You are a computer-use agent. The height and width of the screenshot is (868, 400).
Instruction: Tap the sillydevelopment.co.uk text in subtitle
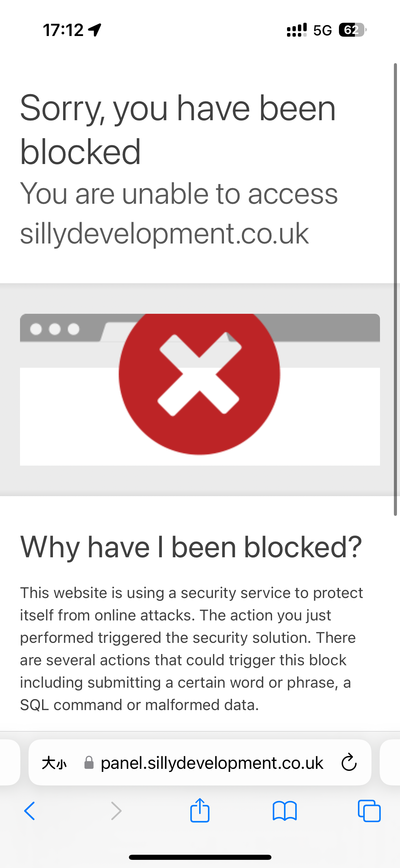[165, 233]
